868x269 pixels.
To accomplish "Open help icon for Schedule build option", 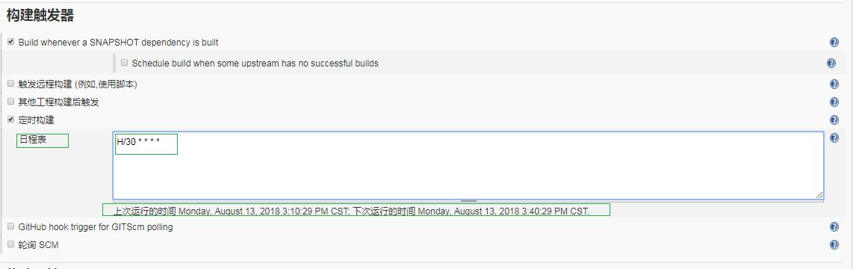I will [x=831, y=63].
